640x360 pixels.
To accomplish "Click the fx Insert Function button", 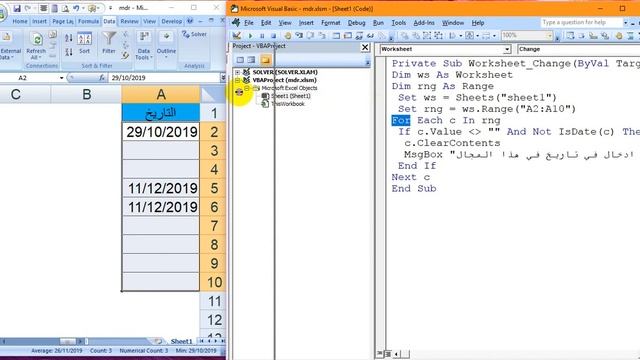I will point(102,78).
